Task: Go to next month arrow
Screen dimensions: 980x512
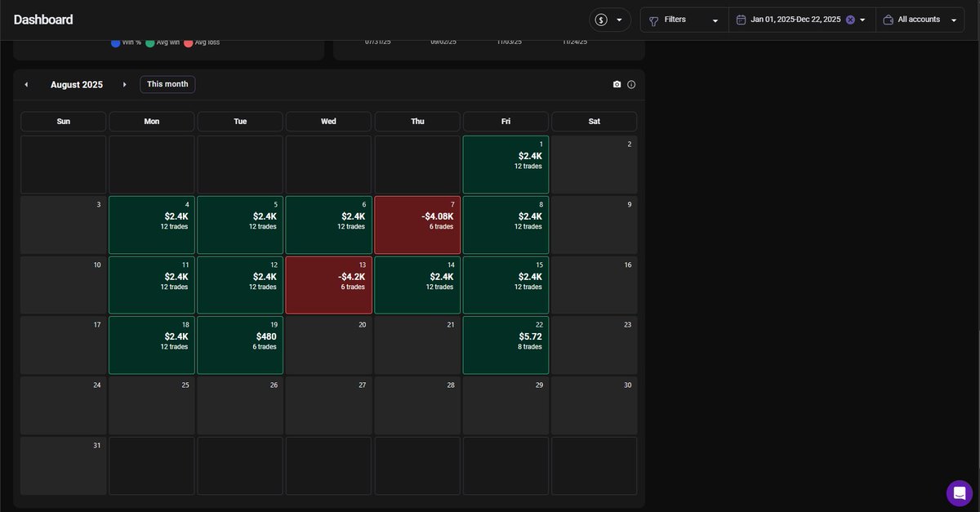Action: (x=124, y=85)
